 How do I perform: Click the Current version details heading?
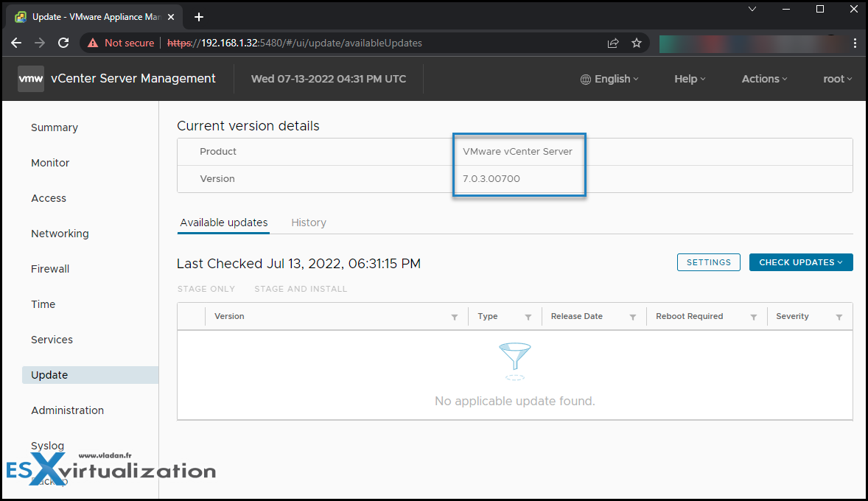(248, 126)
